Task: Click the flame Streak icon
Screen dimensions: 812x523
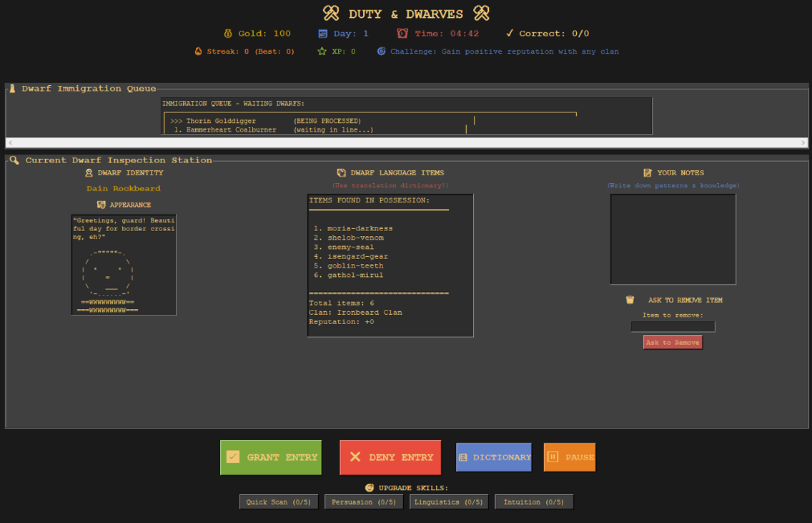Action: pyautogui.click(x=199, y=52)
